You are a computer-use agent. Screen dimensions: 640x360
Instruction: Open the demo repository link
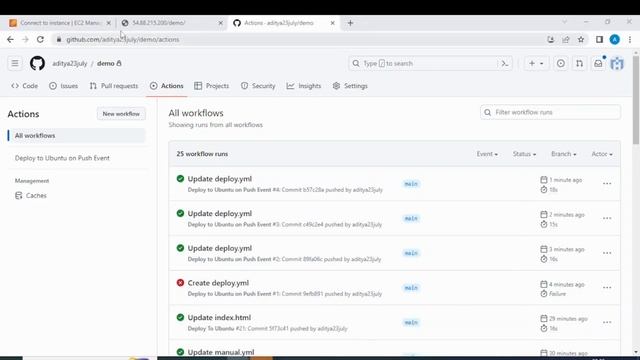click(x=106, y=63)
